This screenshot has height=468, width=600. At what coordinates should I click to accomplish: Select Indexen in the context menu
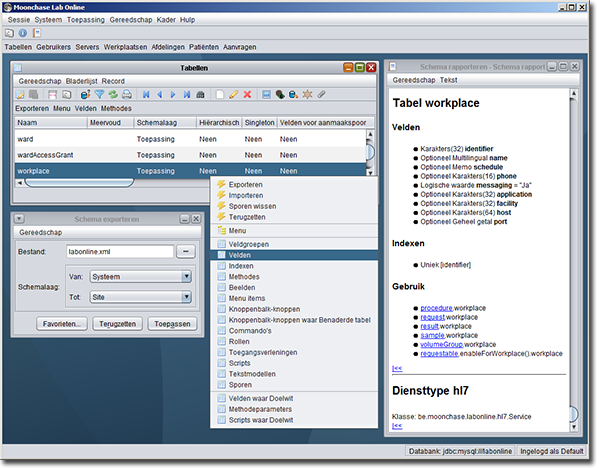click(x=294, y=266)
